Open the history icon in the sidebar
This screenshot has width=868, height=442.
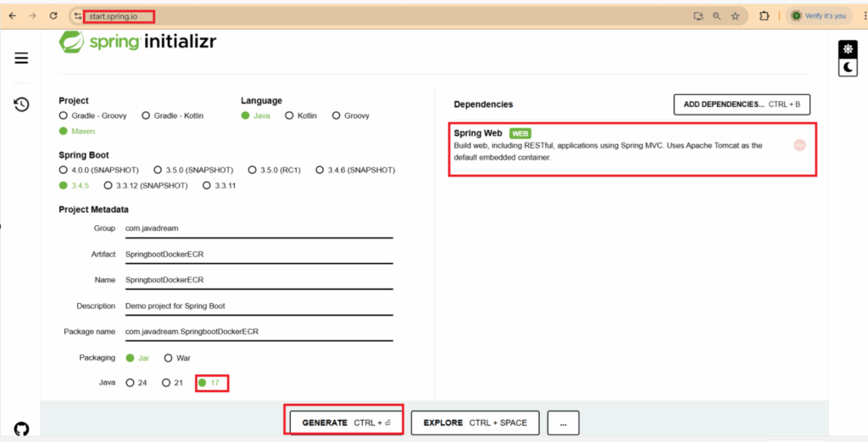21,104
